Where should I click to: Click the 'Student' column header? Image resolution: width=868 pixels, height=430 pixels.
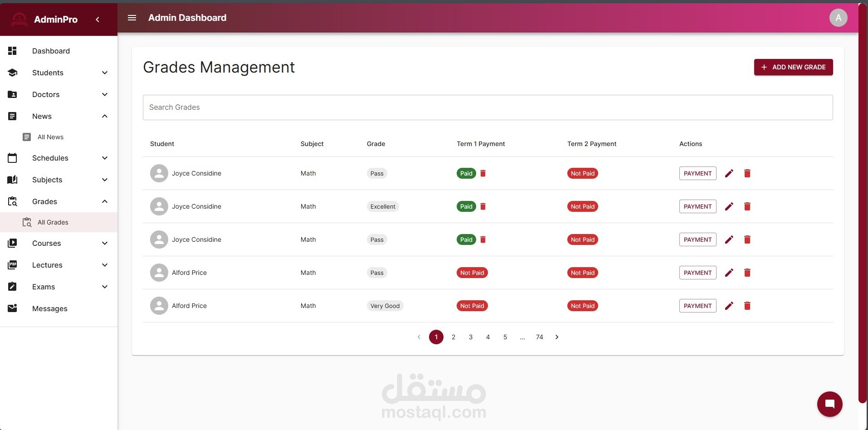point(162,144)
